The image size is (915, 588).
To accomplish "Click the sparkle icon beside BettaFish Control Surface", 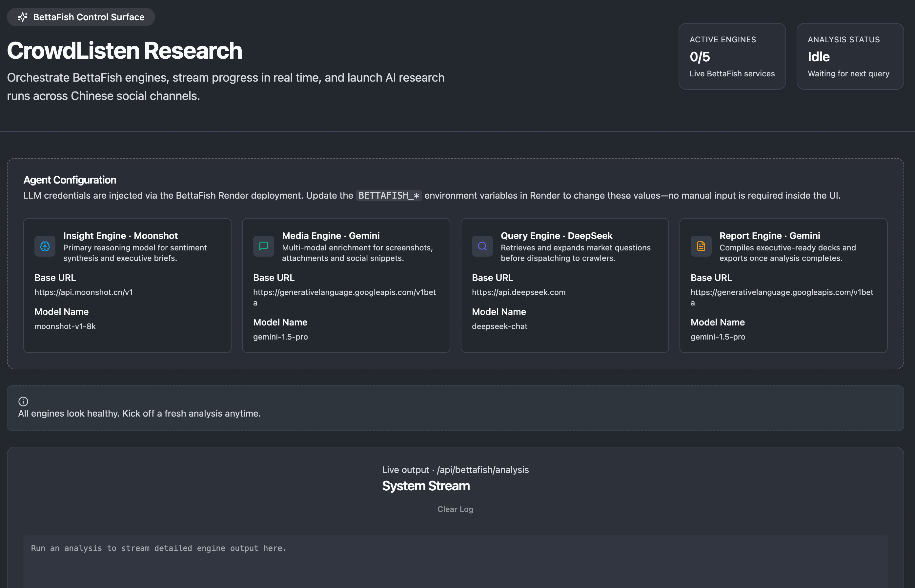I will click(x=23, y=17).
